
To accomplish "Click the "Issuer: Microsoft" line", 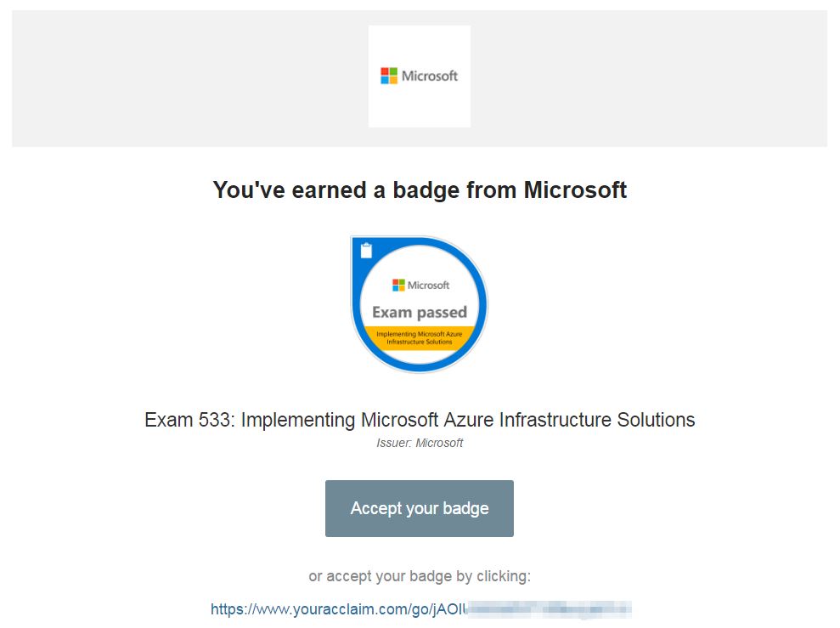I will click(x=420, y=443).
